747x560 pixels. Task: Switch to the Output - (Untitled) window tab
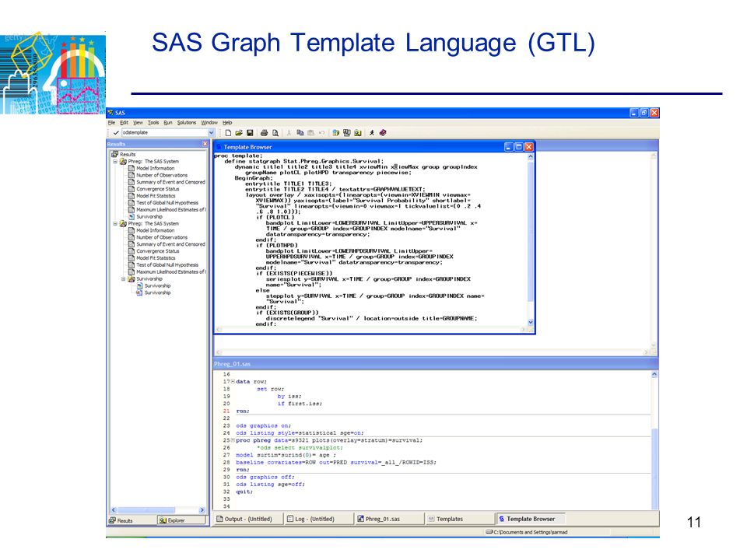tap(247, 519)
